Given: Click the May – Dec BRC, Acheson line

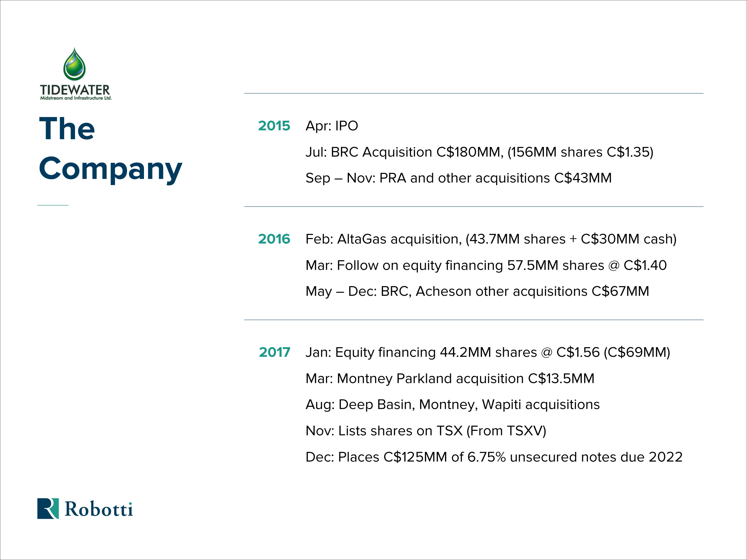Looking at the screenshot, I should (477, 291).
